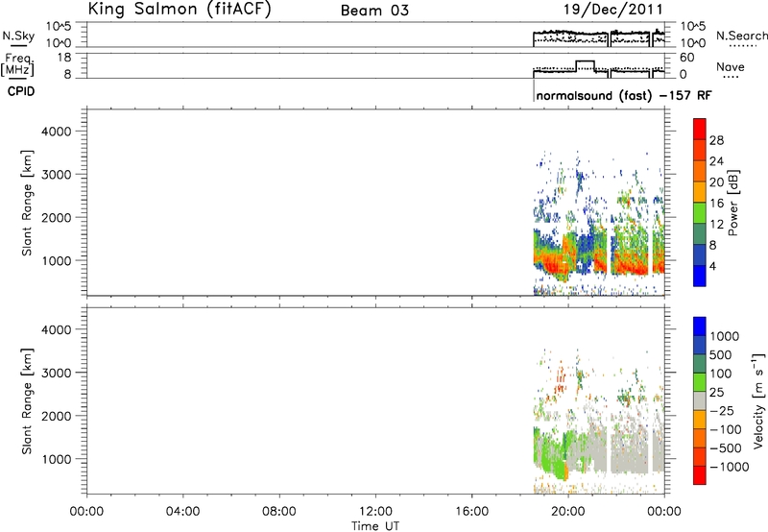Click the gray -25 to 25 segment of the Velocity colorbar
Screen dimensions: 768x532
(700, 400)
